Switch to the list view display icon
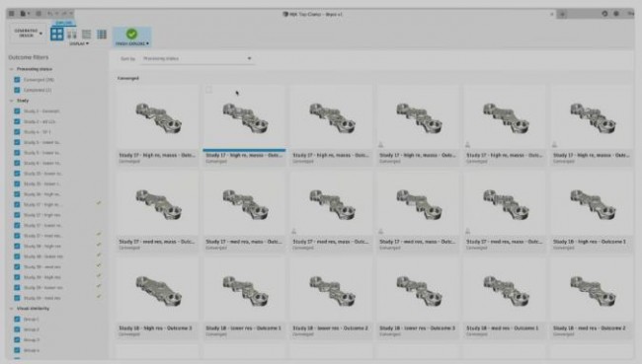Screen dimensions: 642x364 pyautogui.click(x=86, y=34)
